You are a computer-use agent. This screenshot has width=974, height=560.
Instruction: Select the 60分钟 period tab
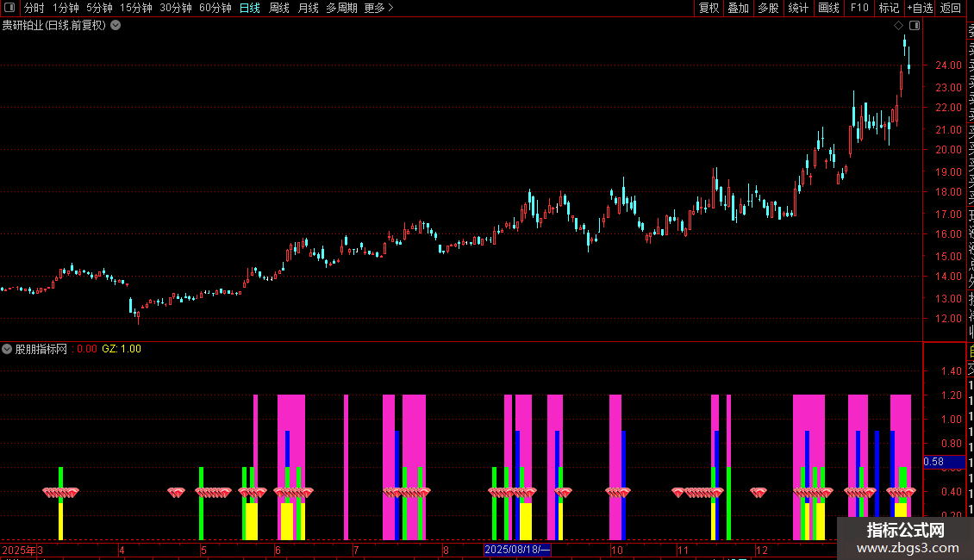point(215,8)
